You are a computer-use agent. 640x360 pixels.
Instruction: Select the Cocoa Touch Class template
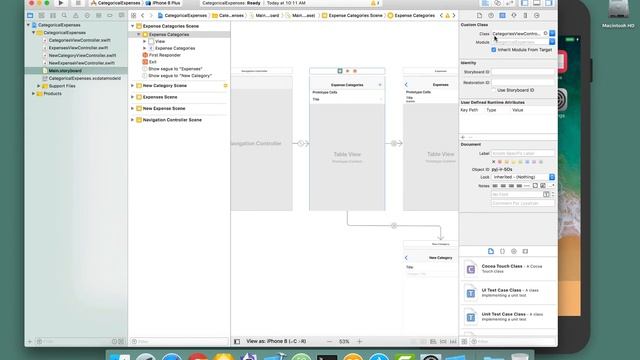pos(508,269)
